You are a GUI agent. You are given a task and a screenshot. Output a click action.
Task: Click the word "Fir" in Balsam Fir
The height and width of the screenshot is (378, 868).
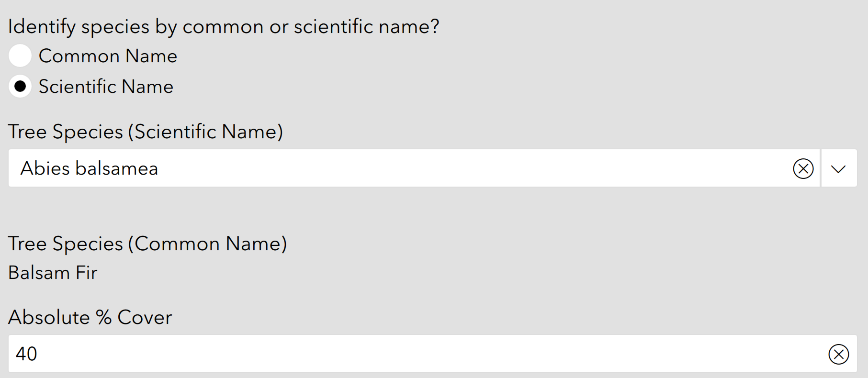tap(87, 273)
